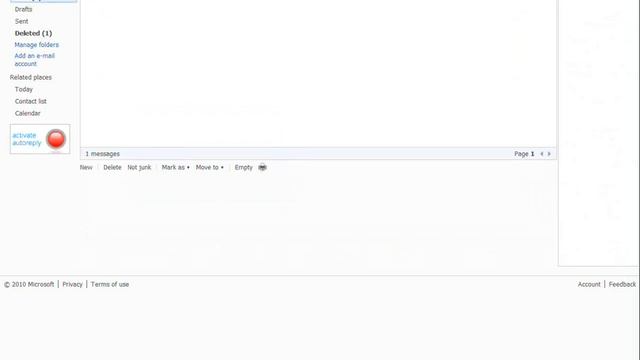
Task: Click Delete in the bottom toolbar
Action: (112, 167)
